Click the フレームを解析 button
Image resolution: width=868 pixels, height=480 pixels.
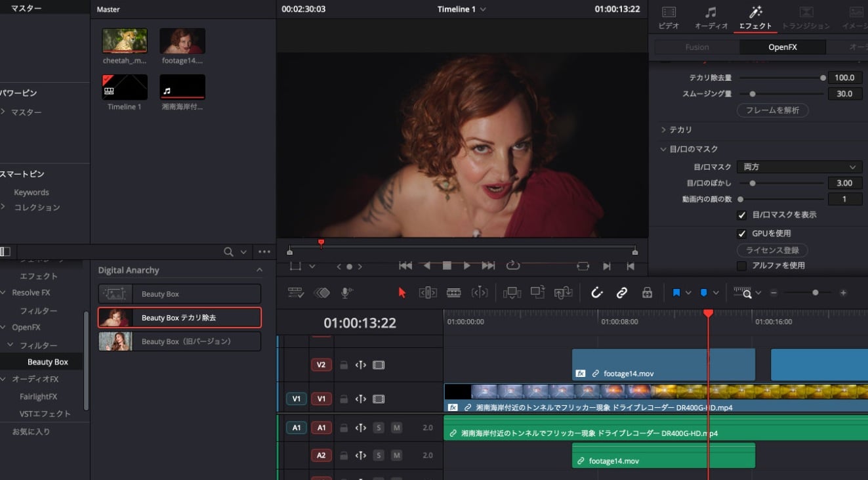772,110
